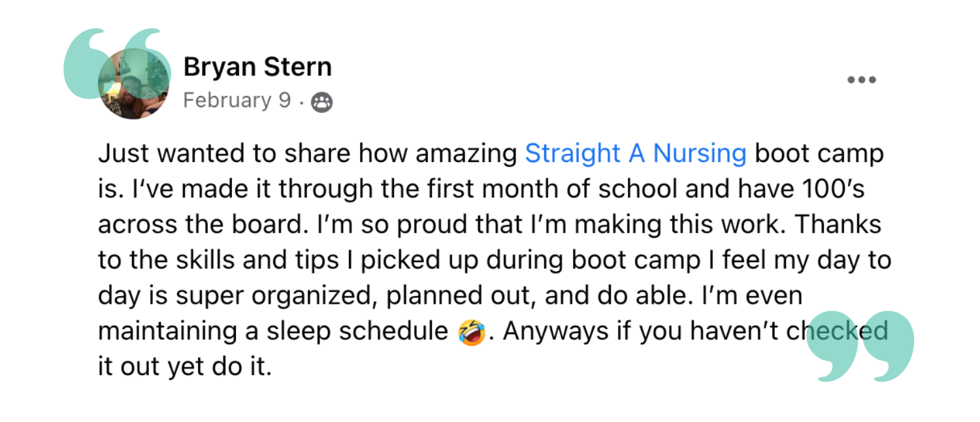The width and height of the screenshot is (980, 422).
Task: Click the February 9 post timestamp
Action: coord(237,101)
